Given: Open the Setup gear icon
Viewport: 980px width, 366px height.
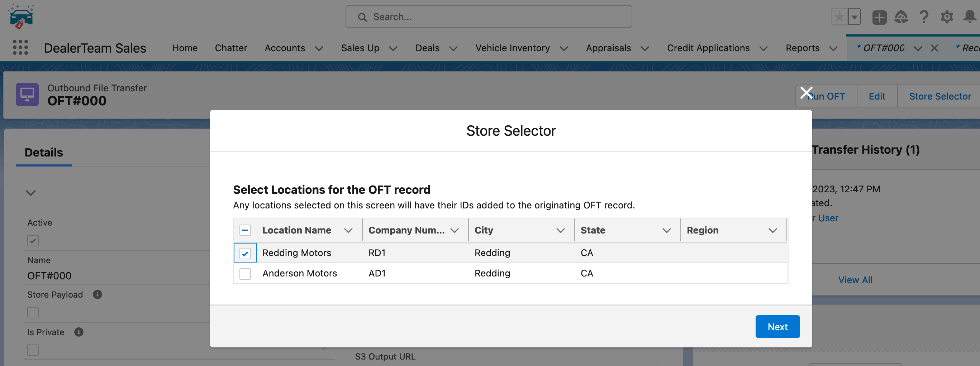Looking at the screenshot, I should point(947,17).
